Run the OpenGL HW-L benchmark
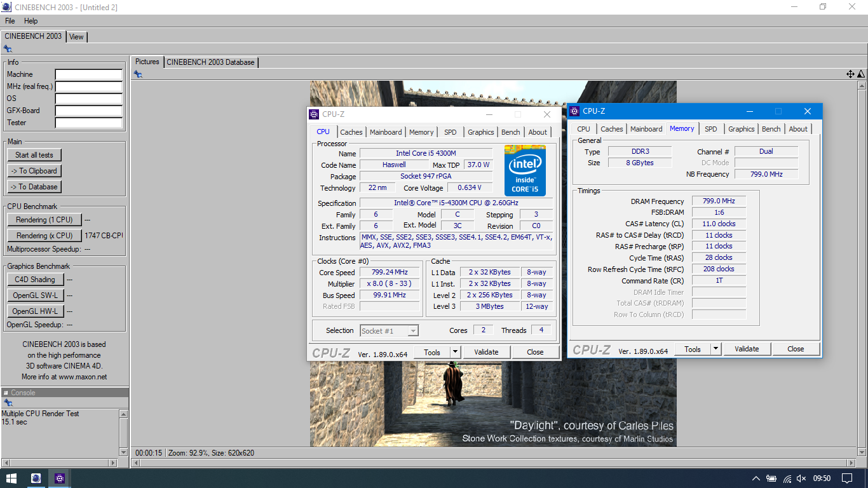 coord(35,311)
